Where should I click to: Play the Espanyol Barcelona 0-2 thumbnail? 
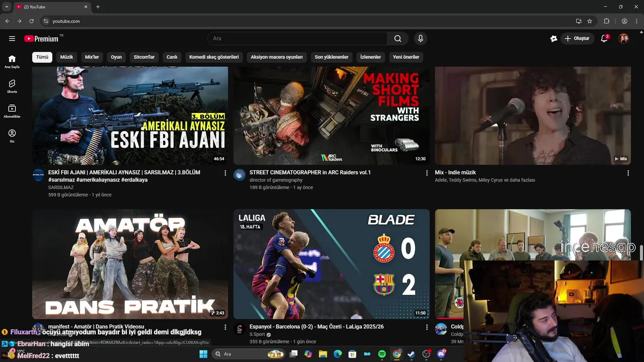[x=332, y=264]
